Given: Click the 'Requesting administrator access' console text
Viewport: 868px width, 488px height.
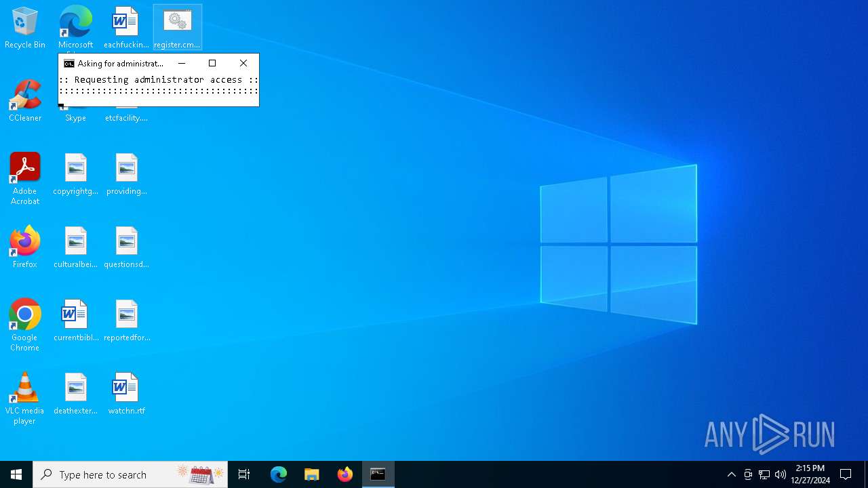Looking at the screenshot, I should 158,79.
